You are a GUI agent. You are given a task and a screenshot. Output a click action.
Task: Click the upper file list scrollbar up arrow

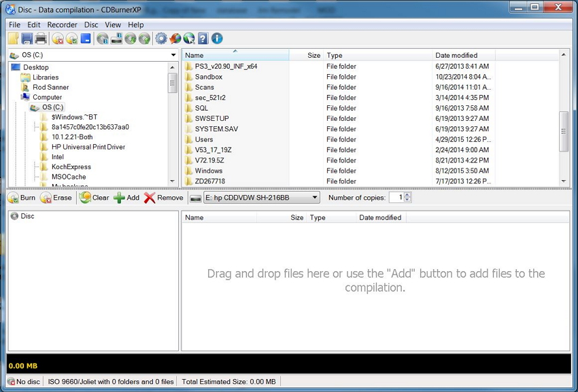click(564, 54)
